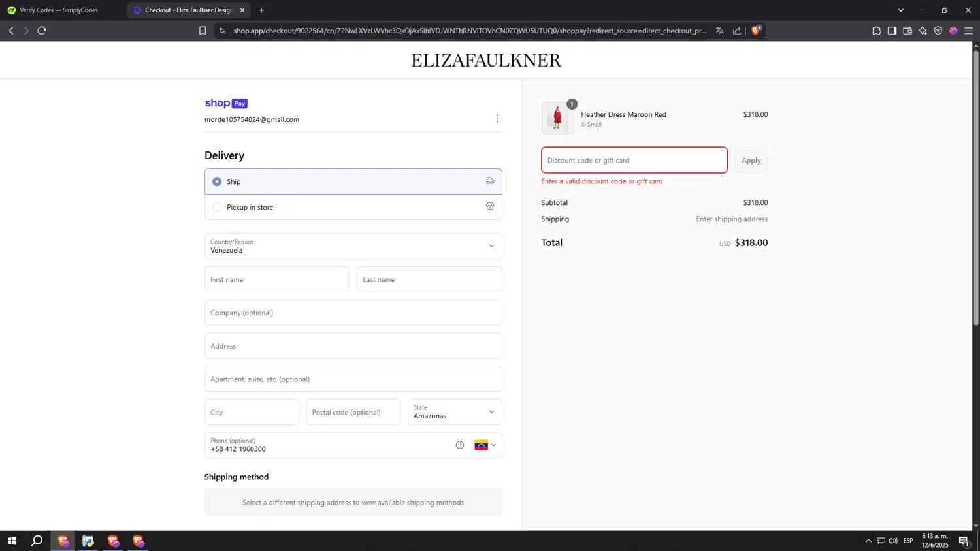
Task: Click the 'Enter shipping address' text
Action: [732, 219]
